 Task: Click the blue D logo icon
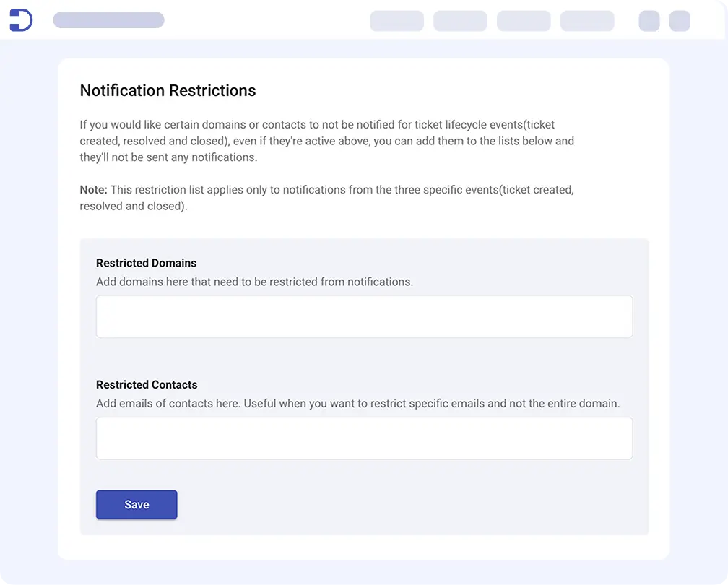[21, 20]
